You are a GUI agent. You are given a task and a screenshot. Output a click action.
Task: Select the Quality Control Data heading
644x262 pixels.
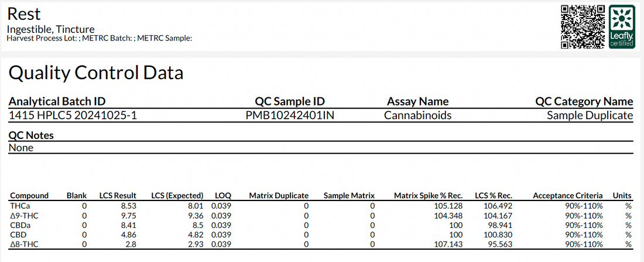(x=96, y=73)
